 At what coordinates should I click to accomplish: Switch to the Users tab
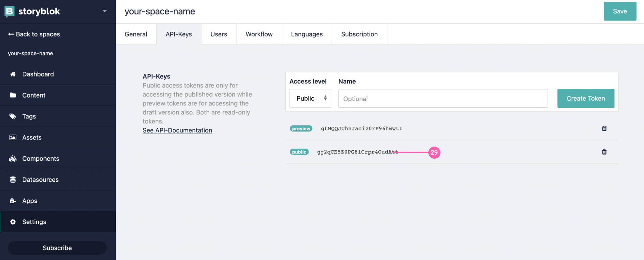pyautogui.click(x=219, y=34)
